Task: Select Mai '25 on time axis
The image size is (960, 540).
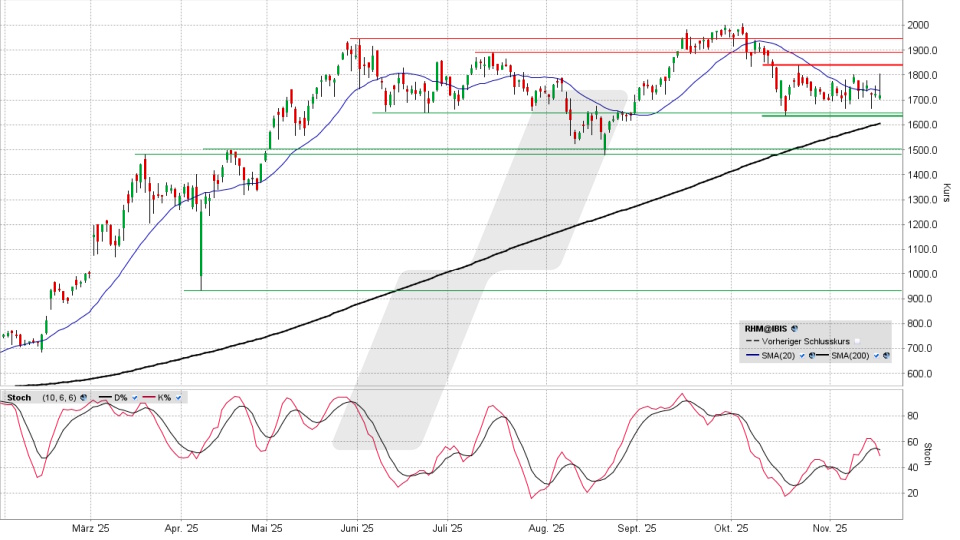Action: tap(266, 528)
